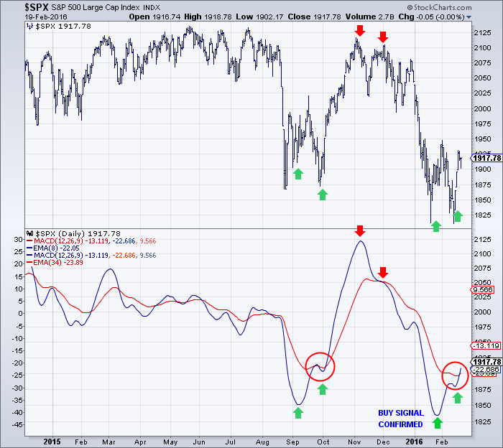Click the red EMA(34) legend entry

coord(55,263)
